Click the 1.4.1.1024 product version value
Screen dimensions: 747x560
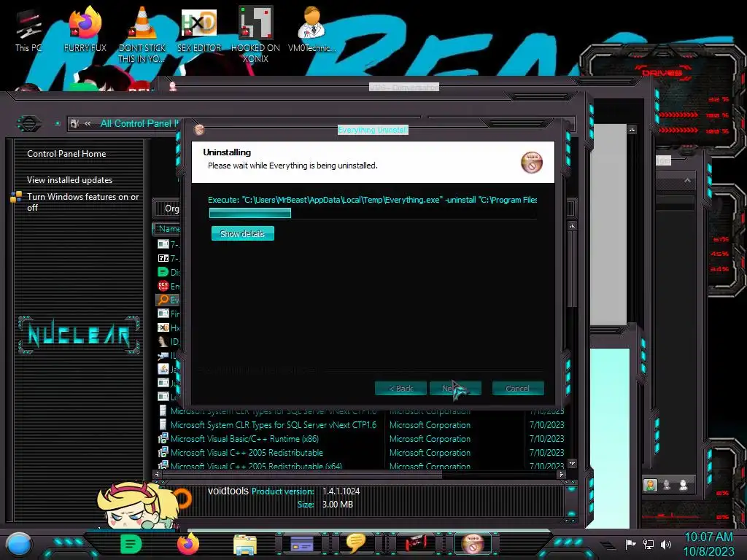click(341, 491)
